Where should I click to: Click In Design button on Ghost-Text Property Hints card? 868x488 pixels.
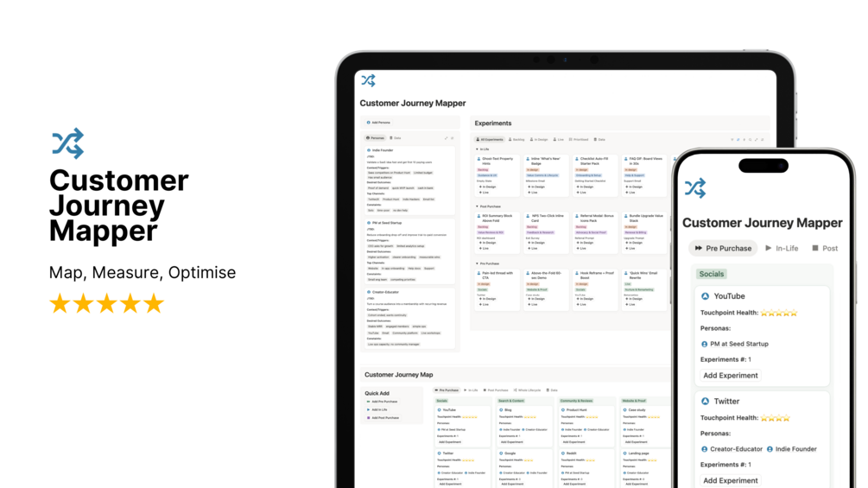(x=488, y=187)
